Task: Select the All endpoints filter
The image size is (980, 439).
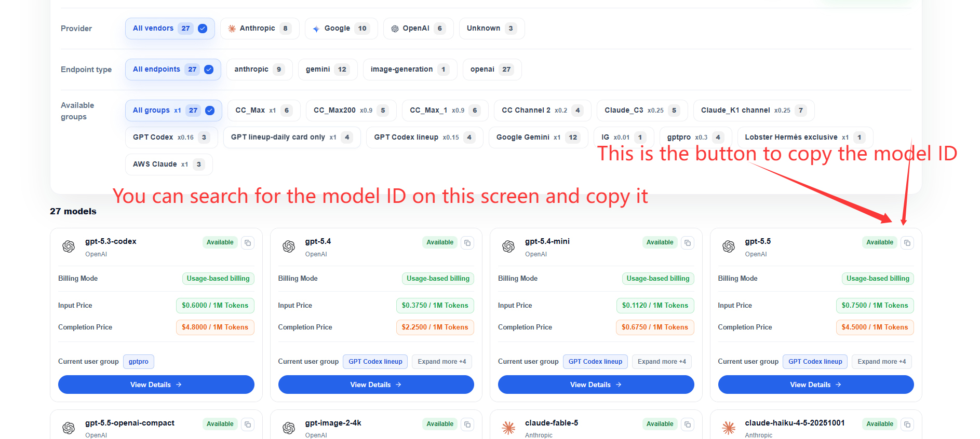Action: tap(173, 70)
